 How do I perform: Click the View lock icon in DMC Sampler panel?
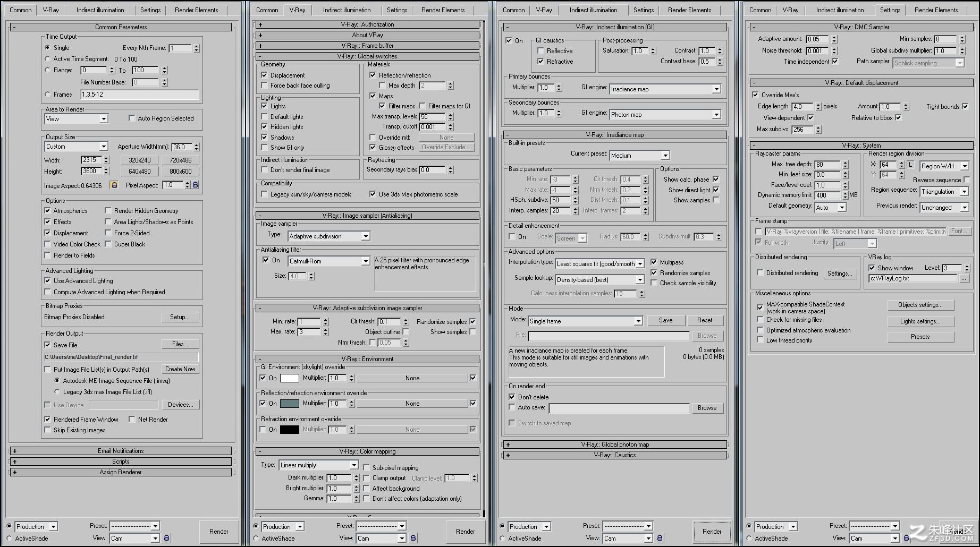tap(906, 538)
